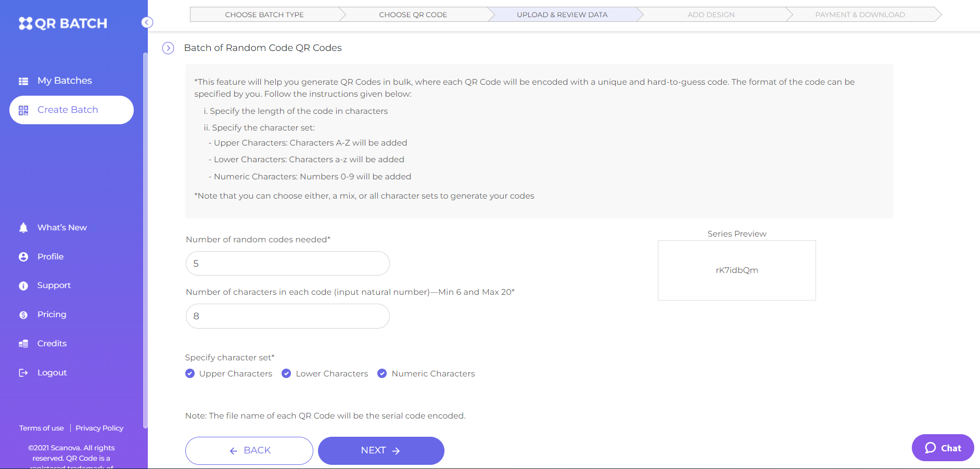Click number of random codes field
Screen dimensions: 980x469
pos(288,264)
